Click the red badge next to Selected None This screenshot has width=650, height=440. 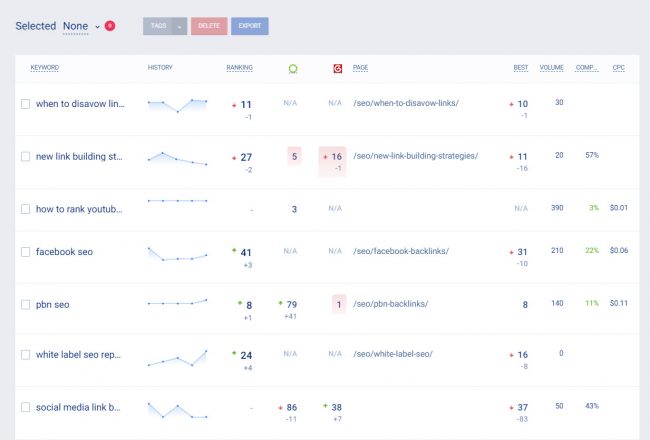point(110,26)
